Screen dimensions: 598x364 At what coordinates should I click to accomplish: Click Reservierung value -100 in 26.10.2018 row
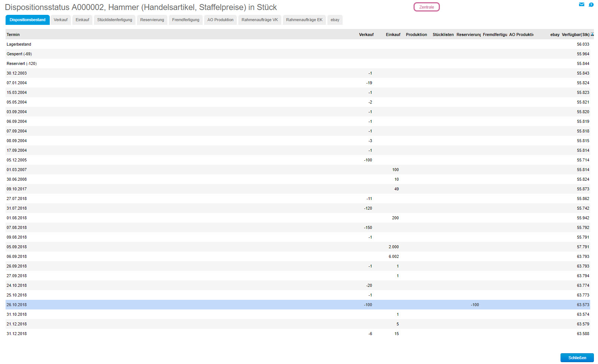[475, 305]
